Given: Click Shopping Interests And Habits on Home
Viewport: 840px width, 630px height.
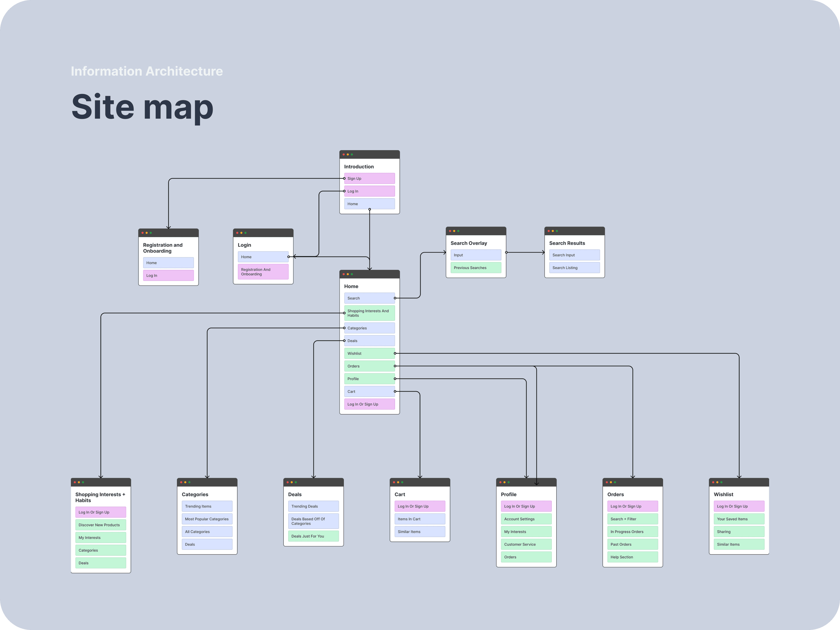Looking at the screenshot, I should point(369,313).
